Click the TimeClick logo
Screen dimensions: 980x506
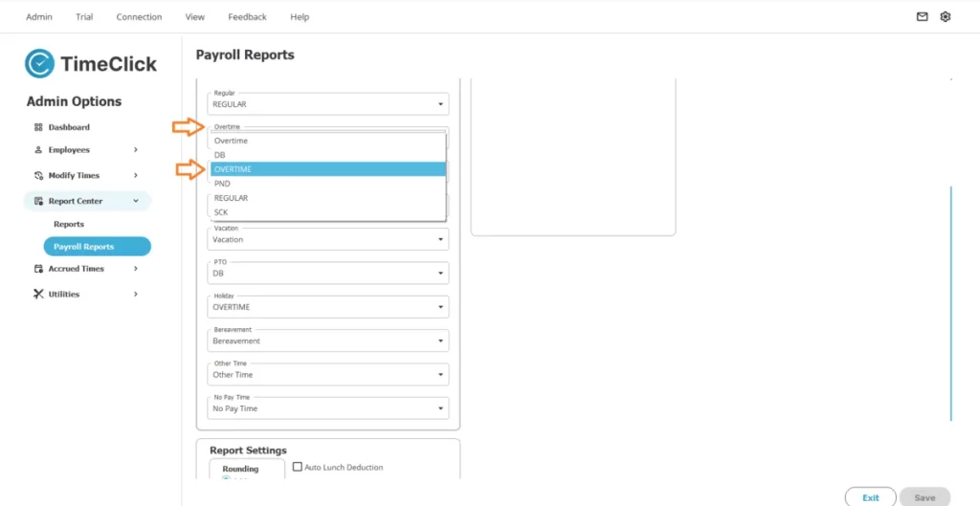pos(91,64)
